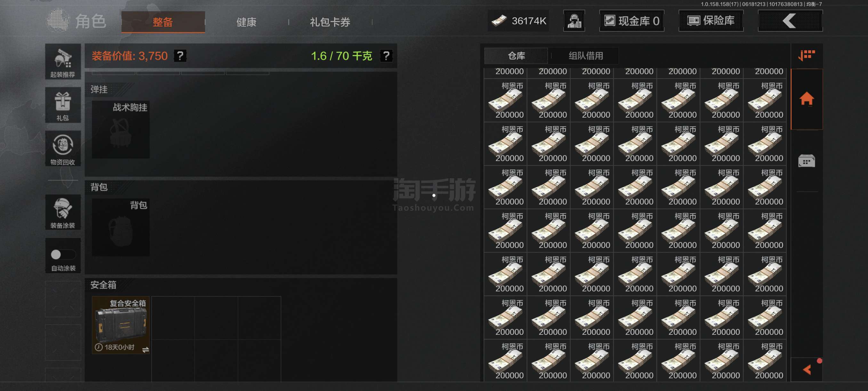Open the 保险库 vault button
868x391 pixels.
pos(711,21)
